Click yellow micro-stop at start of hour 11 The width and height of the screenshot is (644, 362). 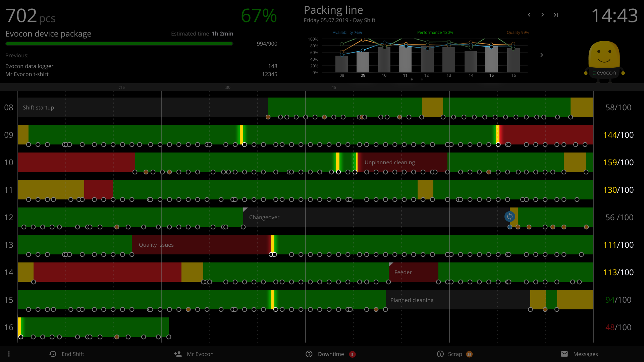(51, 190)
